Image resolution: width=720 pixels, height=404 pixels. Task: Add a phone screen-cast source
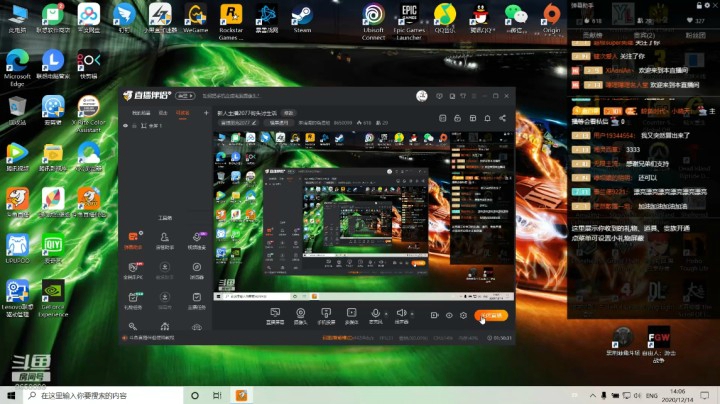coord(326,316)
